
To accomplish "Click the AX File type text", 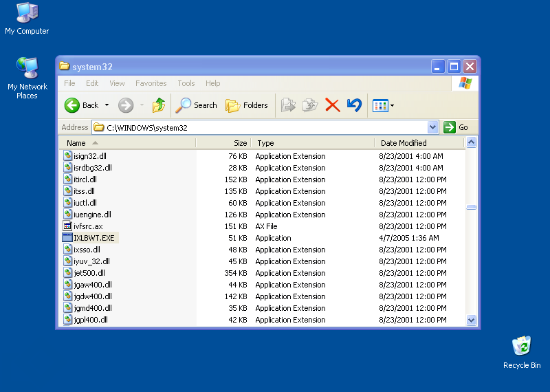I will point(266,226).
